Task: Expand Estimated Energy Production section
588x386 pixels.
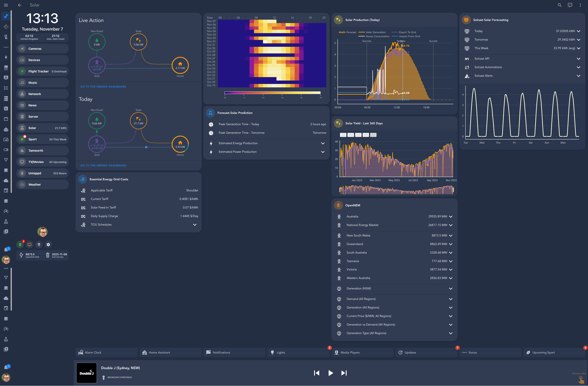Action: click(x=322, y=143)
